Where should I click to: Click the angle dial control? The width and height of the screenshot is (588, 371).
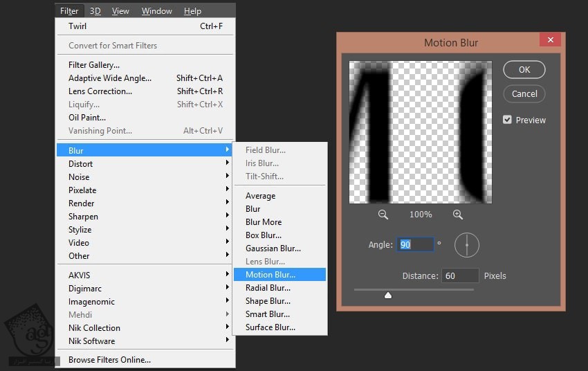[x=467, y=245]
